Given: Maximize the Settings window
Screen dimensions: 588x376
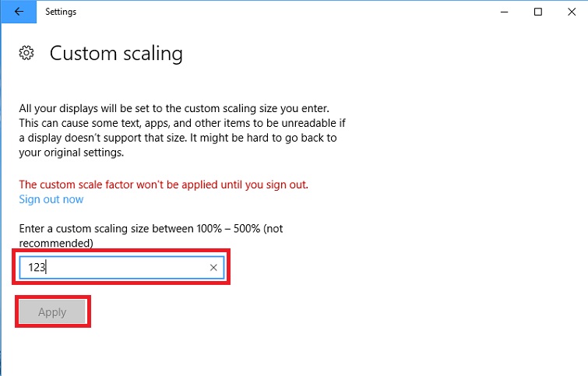Looking at the screenshot, I should click(x=538, y=12).
